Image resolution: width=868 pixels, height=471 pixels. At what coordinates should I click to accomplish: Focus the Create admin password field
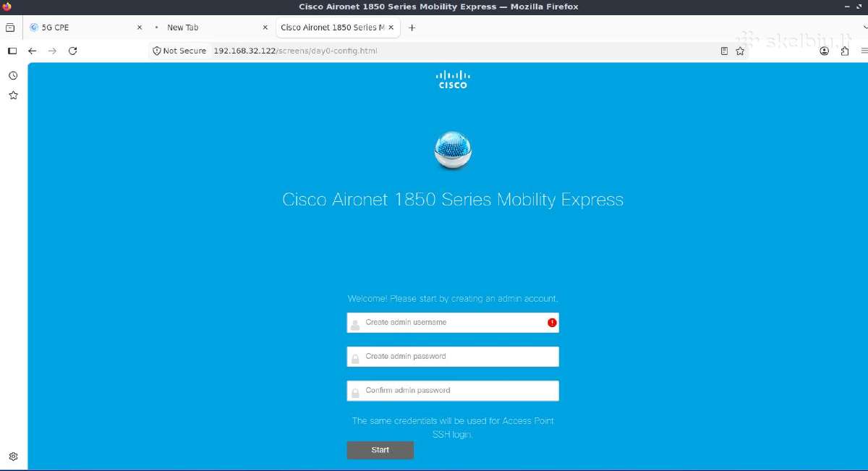click(453, 357)
